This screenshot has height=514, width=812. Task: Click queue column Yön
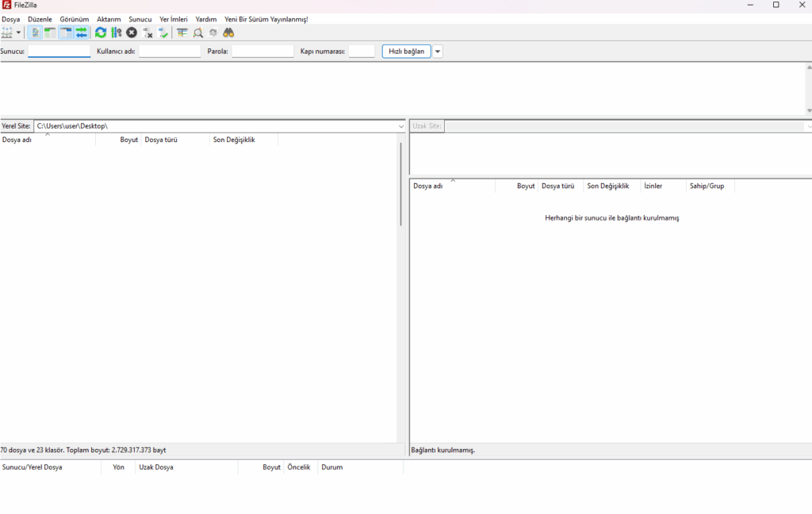point(118,467)
